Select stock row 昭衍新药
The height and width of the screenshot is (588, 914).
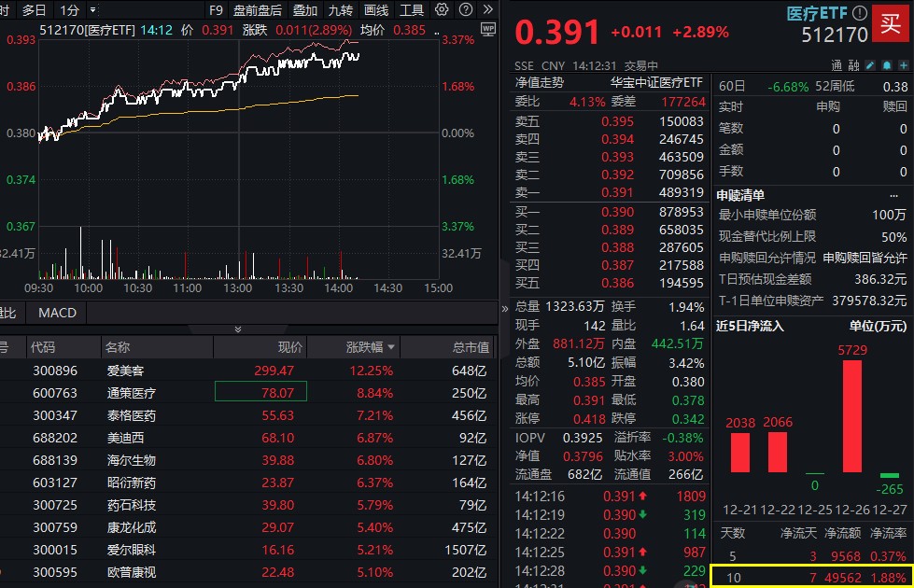coord(249,483)
